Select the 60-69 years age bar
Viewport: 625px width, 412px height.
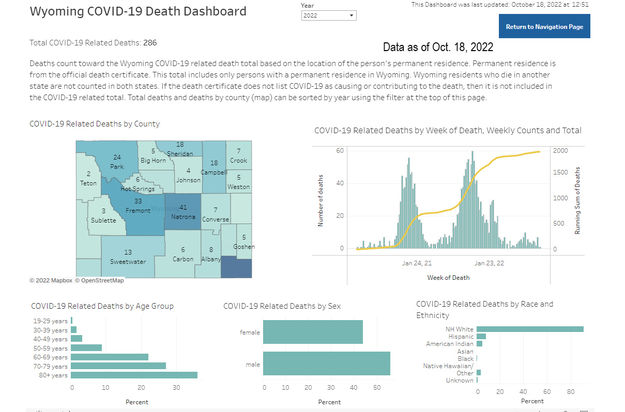pos(110,357)
